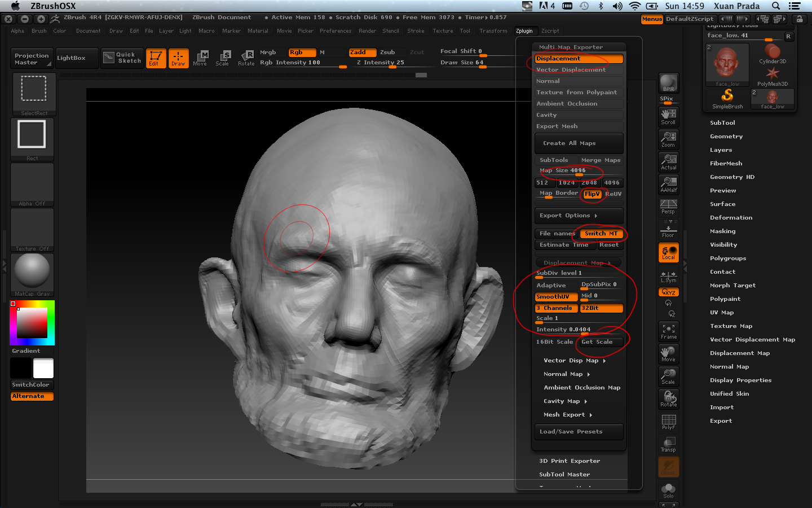Click the SwitchColor button
The width and height of the screenshot is (812, 508).
coord(32,385)
